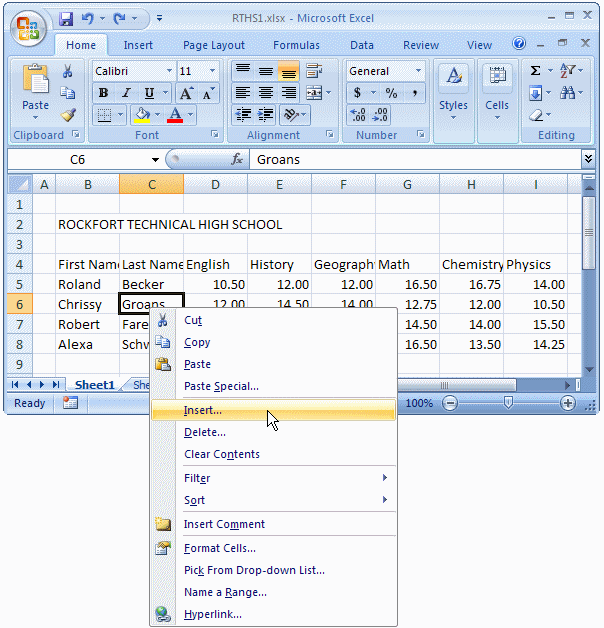
Task: Click Merge and Center icon
Action: tap(314, 93)
